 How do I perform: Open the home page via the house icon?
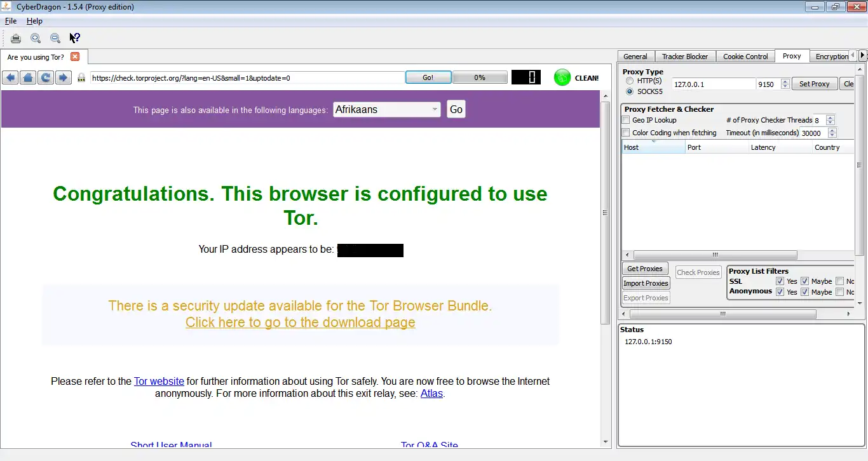pyautogui.click(x=28, y=77)
